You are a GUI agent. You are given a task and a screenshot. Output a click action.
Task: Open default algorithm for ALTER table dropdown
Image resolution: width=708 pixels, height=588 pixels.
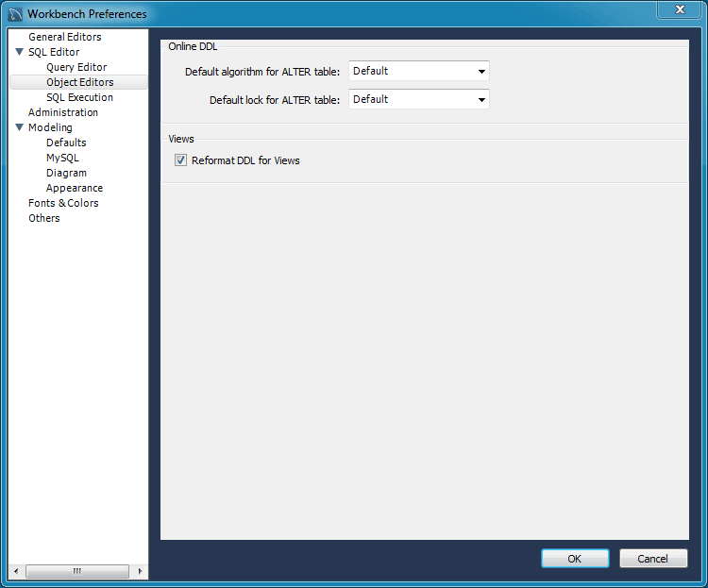click(419, 71)
